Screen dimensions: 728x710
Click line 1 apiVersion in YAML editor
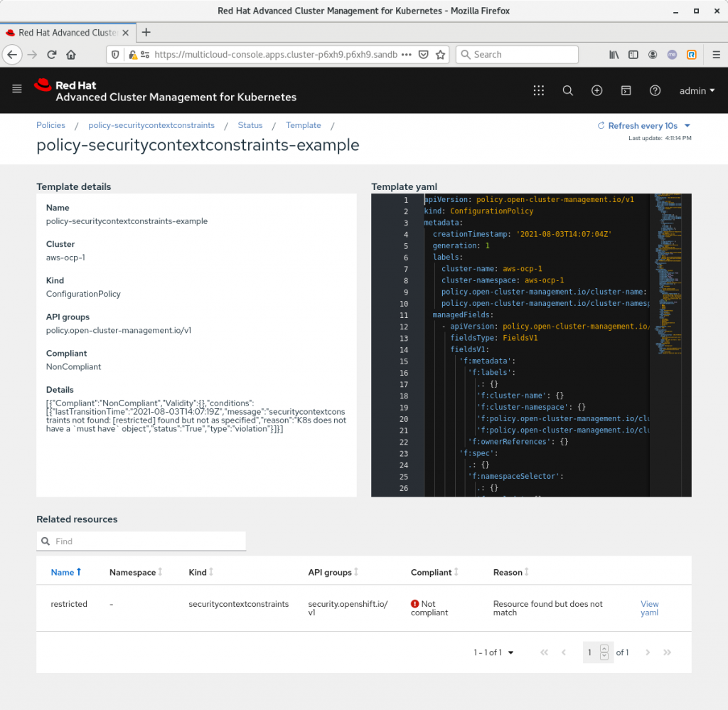tap(529, 199)
